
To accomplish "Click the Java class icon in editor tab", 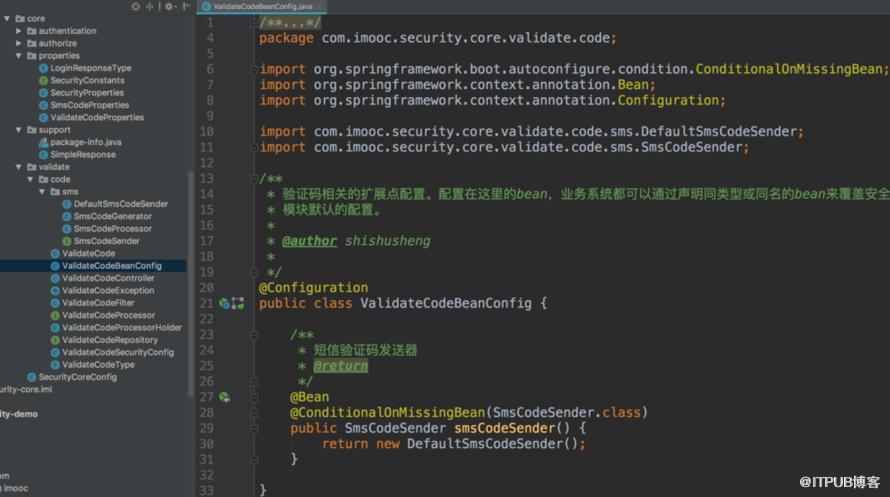I will (207, 7).
